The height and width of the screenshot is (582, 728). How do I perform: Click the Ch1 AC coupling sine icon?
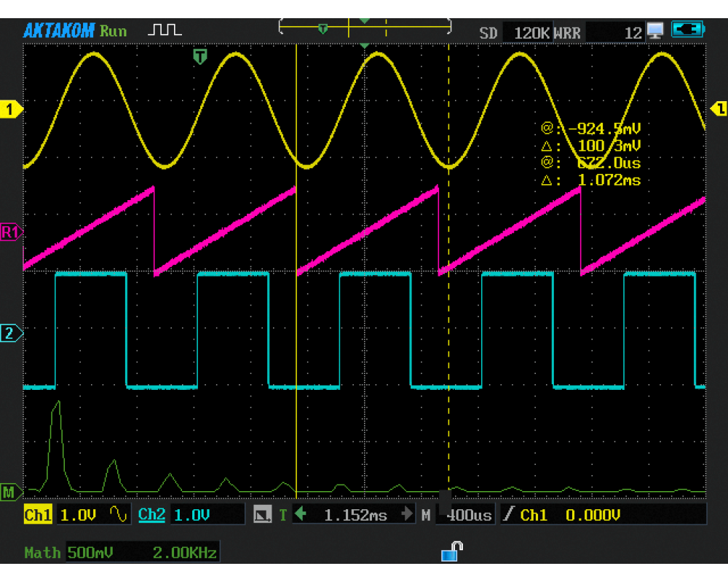118,515
